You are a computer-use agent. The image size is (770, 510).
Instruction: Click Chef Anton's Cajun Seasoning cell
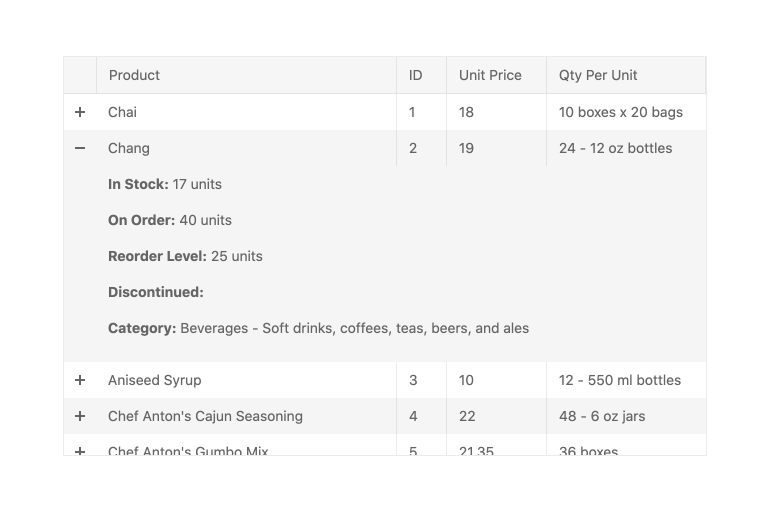(x=205, y=416)
